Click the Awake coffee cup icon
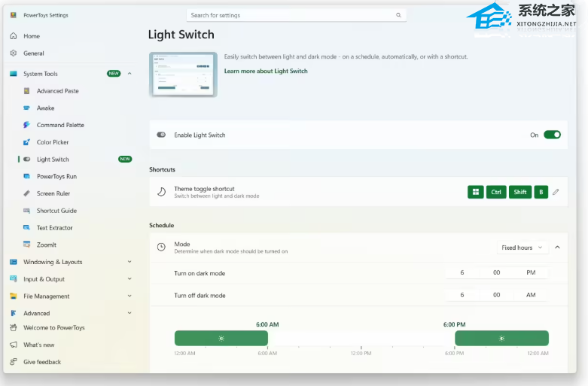 point(26,108)
